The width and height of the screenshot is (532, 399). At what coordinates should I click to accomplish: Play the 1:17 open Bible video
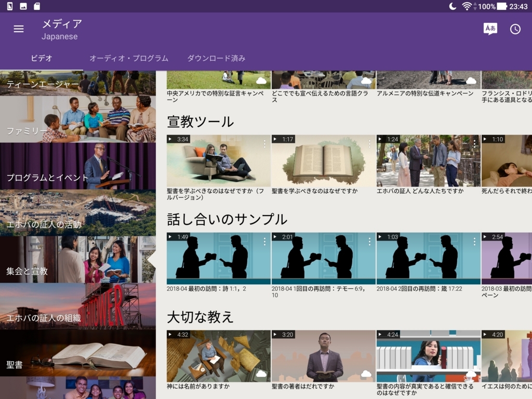323,161
